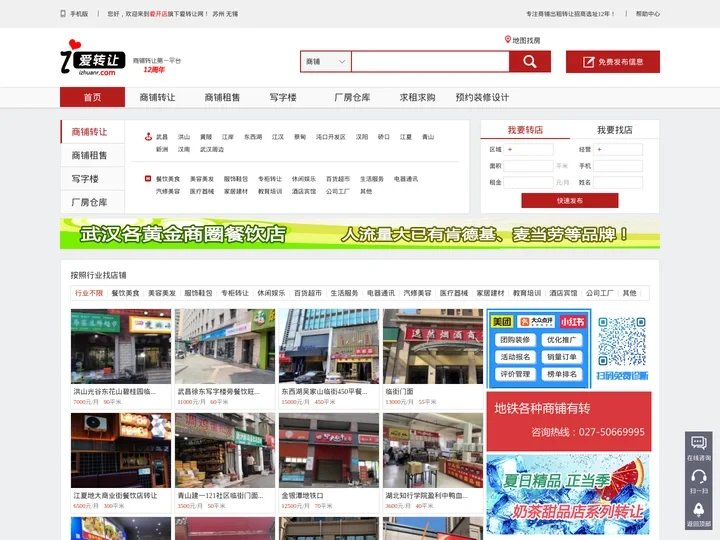
Task: Switch to the 我要转店 tab
Action: [x=525, y=130]
